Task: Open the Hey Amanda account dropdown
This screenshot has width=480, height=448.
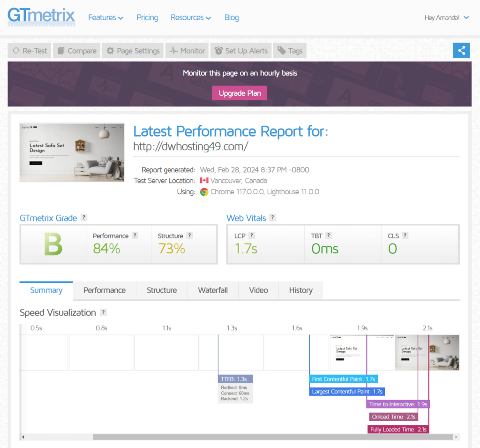Action: coord(447,18)
